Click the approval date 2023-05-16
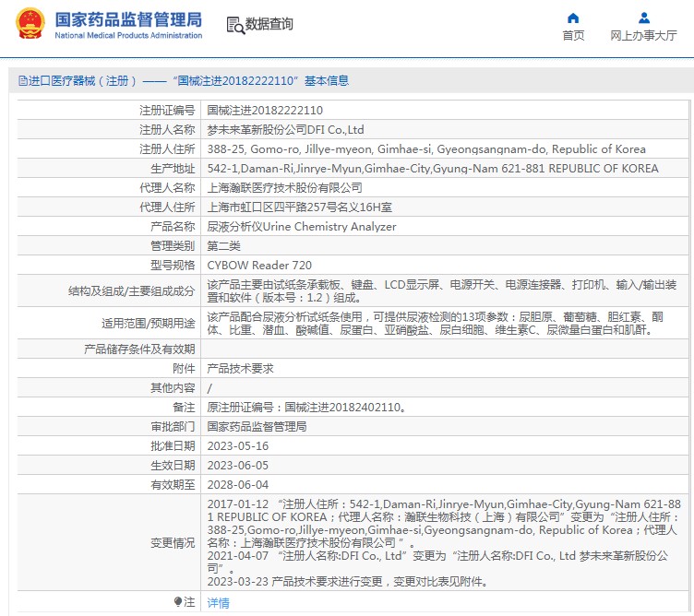Viewport: 694px width, 616px height. pos(237,445)
